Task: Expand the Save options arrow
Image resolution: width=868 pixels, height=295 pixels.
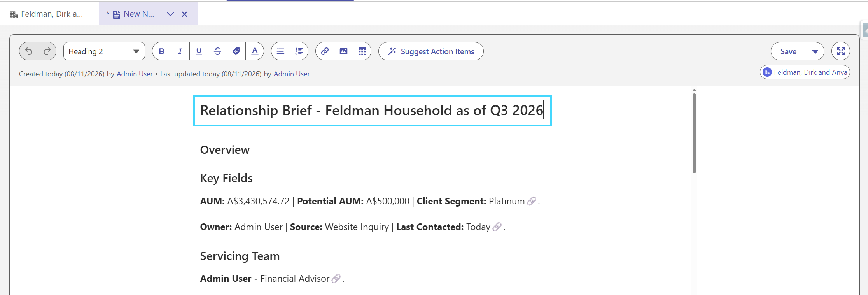Action: click(815, 51)
